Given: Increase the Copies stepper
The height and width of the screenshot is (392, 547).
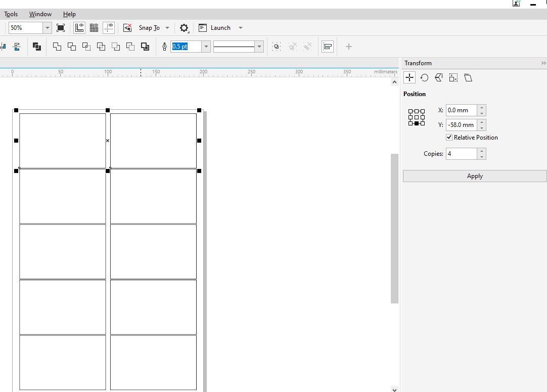Looking at the screenshot, I should pyautogui.click(x=482, y=151).
